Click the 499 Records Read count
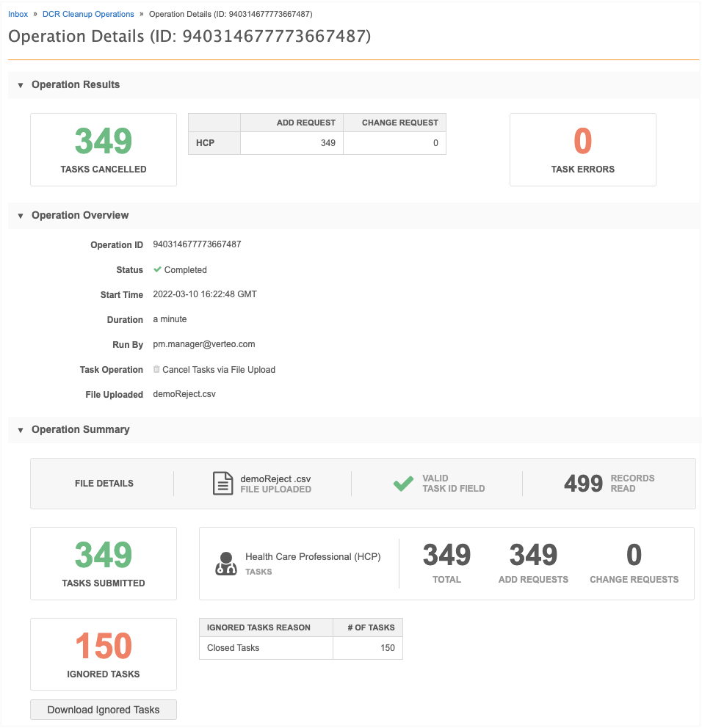The height and width of the screenshot is (728, 702). coord(584,484)
